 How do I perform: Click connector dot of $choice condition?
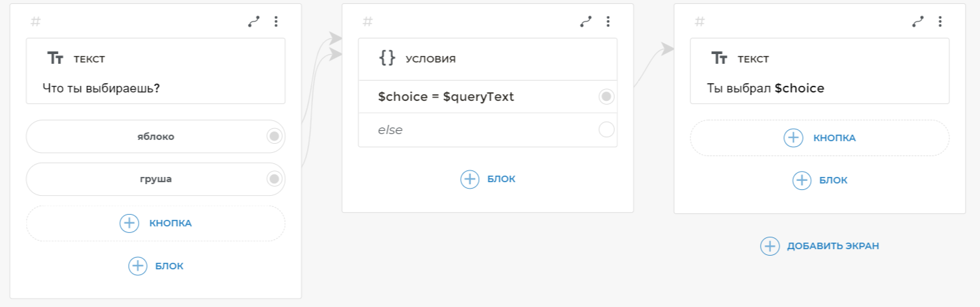tap(606, 97)
